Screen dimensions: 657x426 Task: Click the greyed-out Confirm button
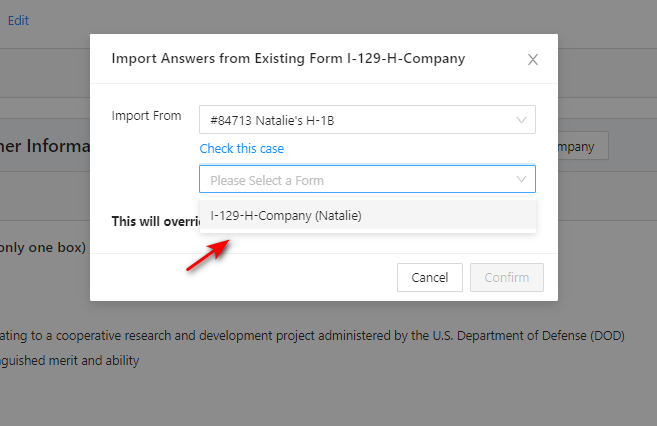tap(506, 277)
